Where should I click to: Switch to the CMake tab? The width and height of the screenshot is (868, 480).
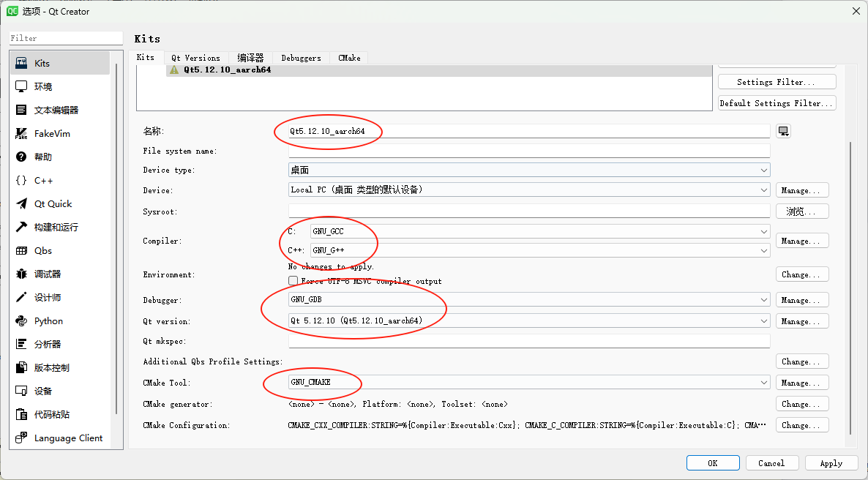pos(349,58)
